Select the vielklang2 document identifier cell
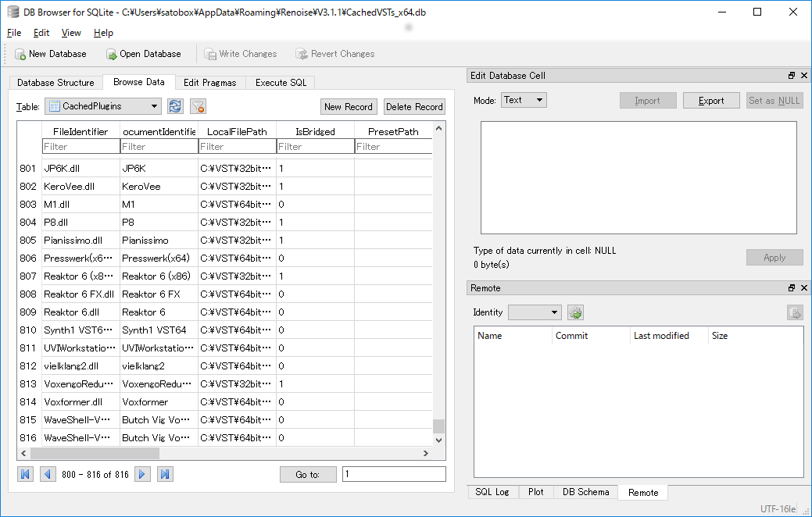This screenshot has width=812, height=517. [159, 366]
